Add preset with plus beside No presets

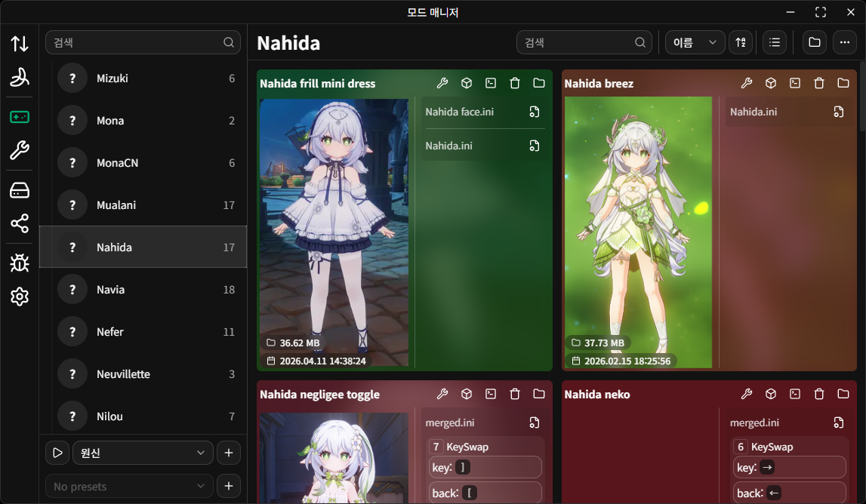coord(229,487)
